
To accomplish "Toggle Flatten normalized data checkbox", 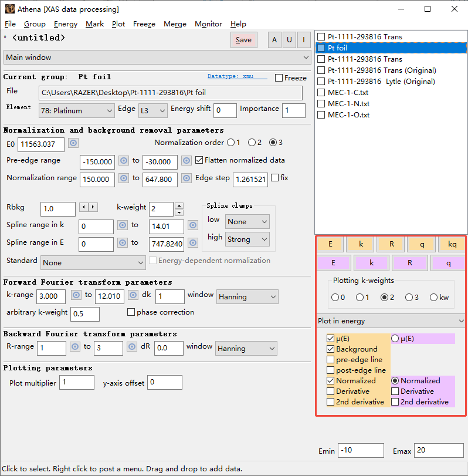I will pos(199,160).
